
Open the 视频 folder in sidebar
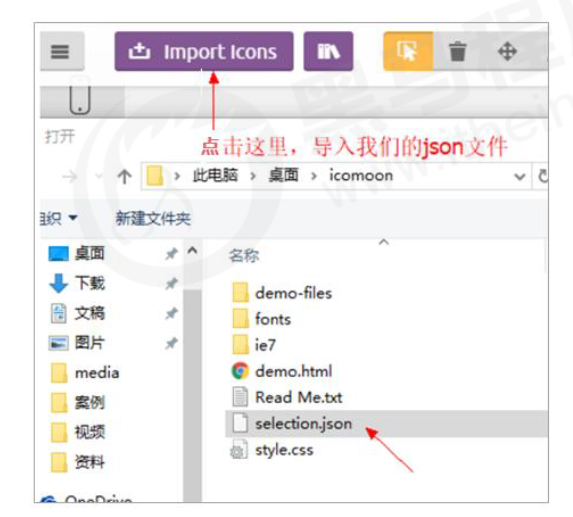tap(90, 432)
